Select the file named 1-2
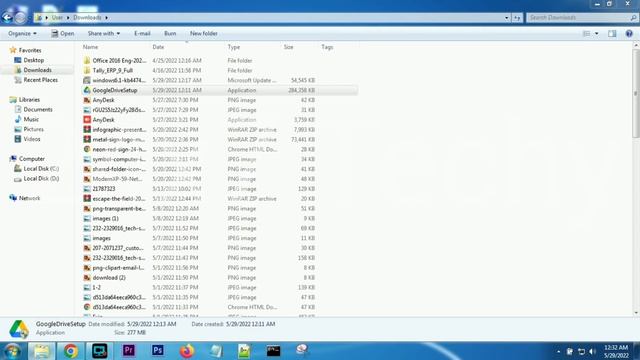 click(x=96, y=287)
